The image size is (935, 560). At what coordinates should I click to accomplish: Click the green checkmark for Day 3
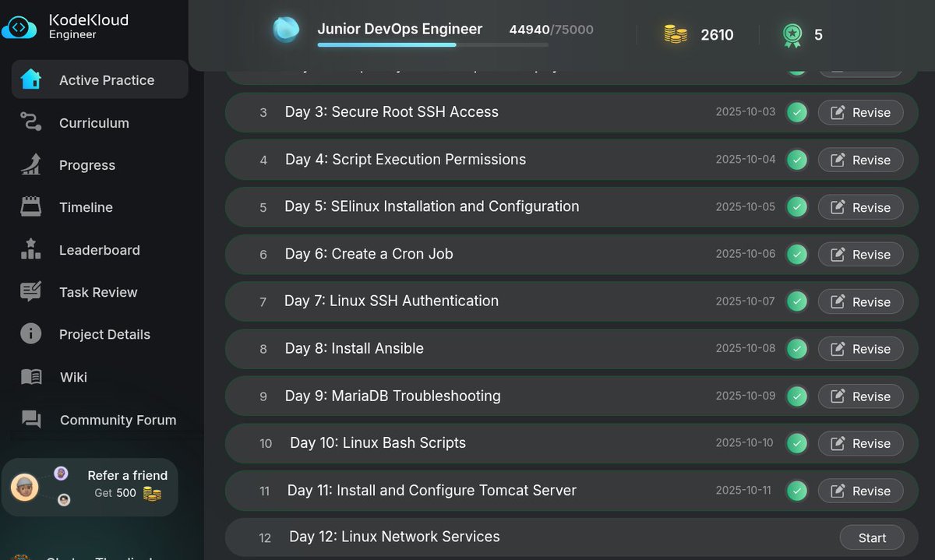point(796,112)
